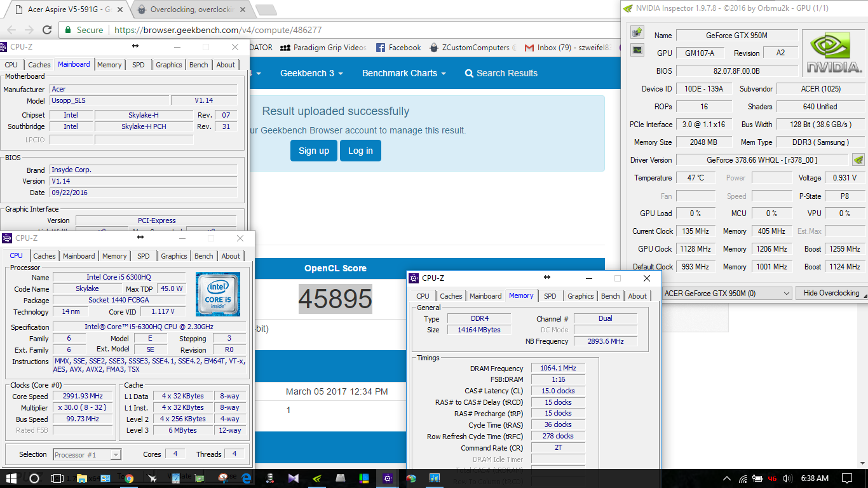
Task: Click the Sign up button
Action: click(x=314, y=151)
